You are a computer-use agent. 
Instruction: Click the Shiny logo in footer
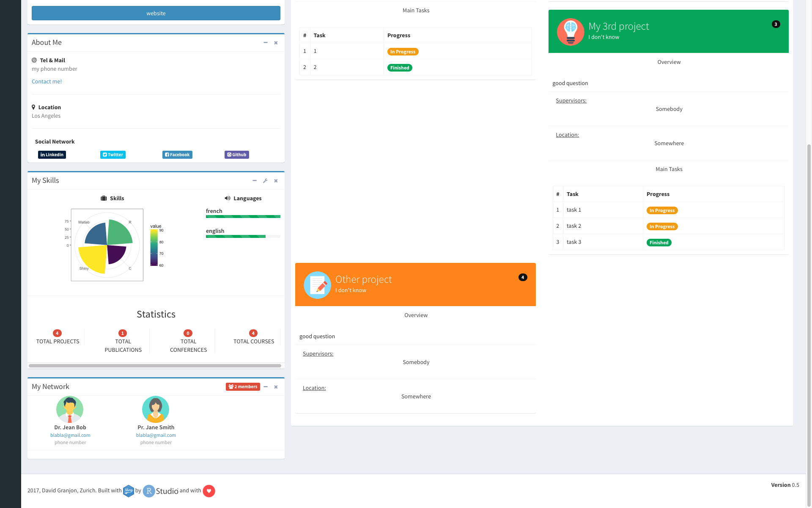pyautogui.click(x=129, y=491)
